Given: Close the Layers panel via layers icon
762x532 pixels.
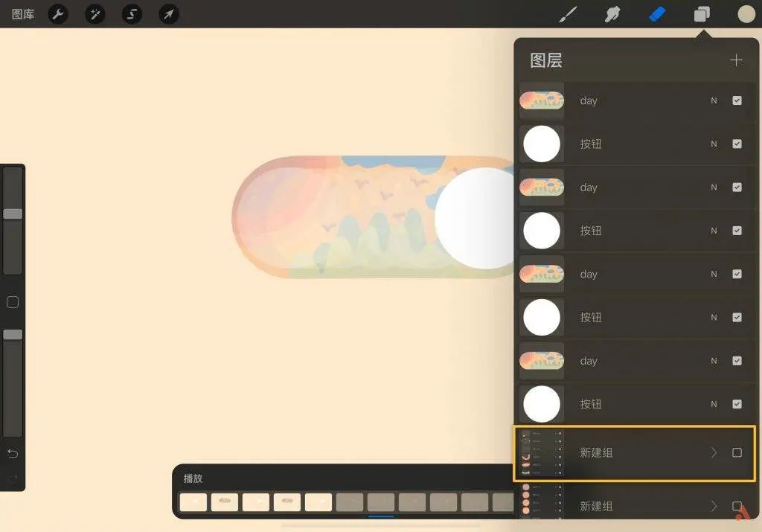Looking at the screenshot, I should tap(702, 15).
